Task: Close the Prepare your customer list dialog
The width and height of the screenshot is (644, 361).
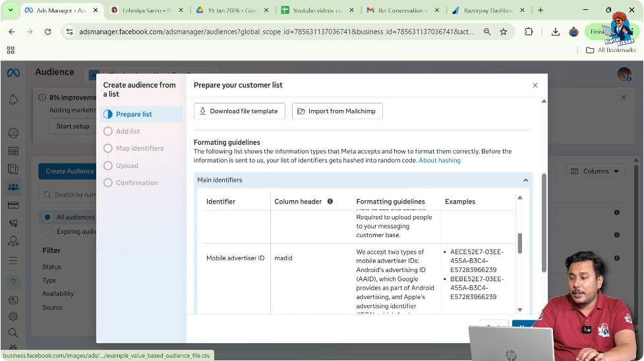Action: click(x=535, y=86)
